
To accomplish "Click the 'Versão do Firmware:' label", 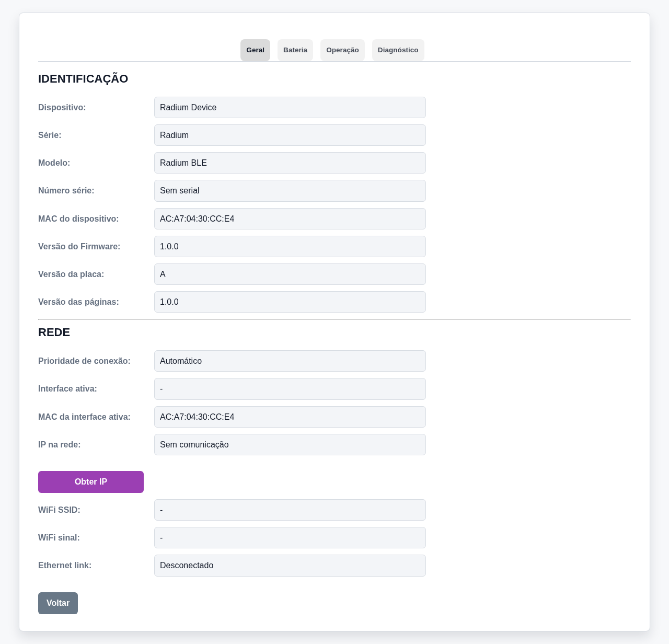I will (x=79, y=246).
